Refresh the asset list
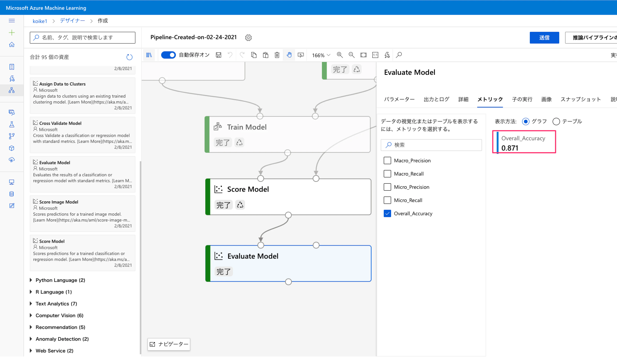The height and width of the screenshot is (364, 617). [129, 57]
